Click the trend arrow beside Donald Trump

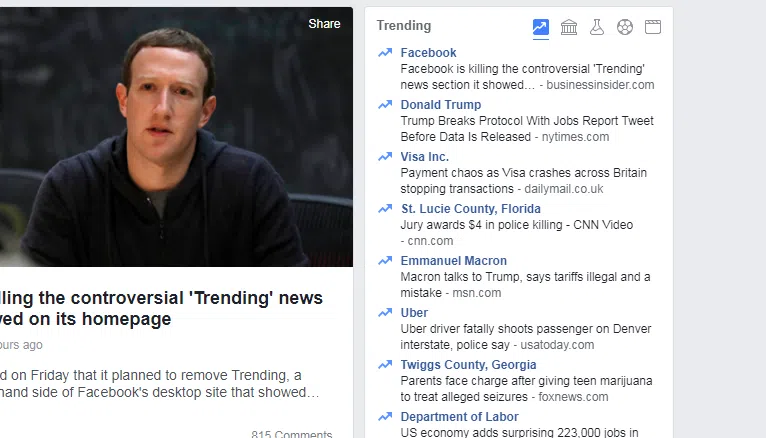point(385,105)
